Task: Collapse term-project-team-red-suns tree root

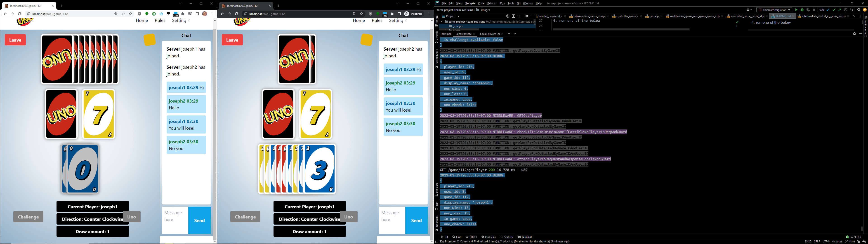Action: point(441,21)
